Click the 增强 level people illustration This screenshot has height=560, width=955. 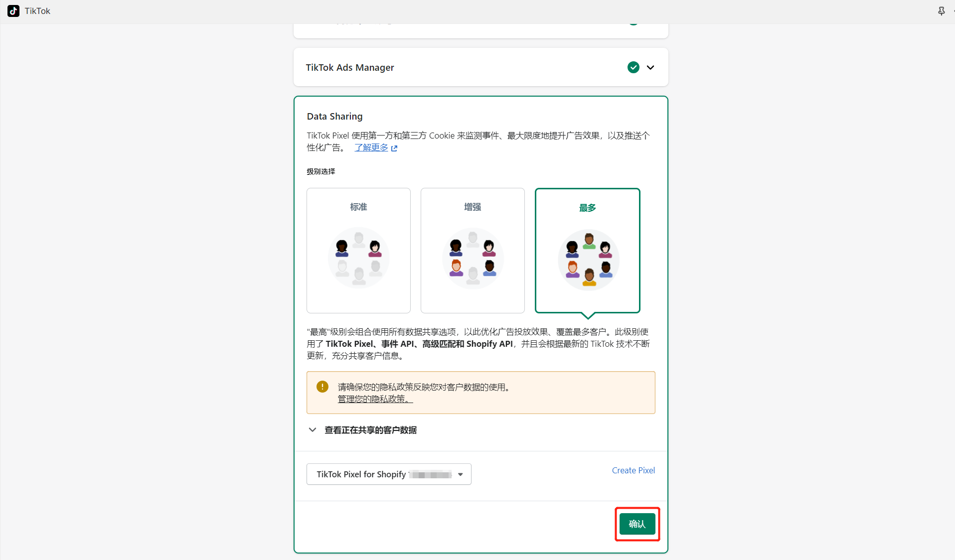click(473, 258)
